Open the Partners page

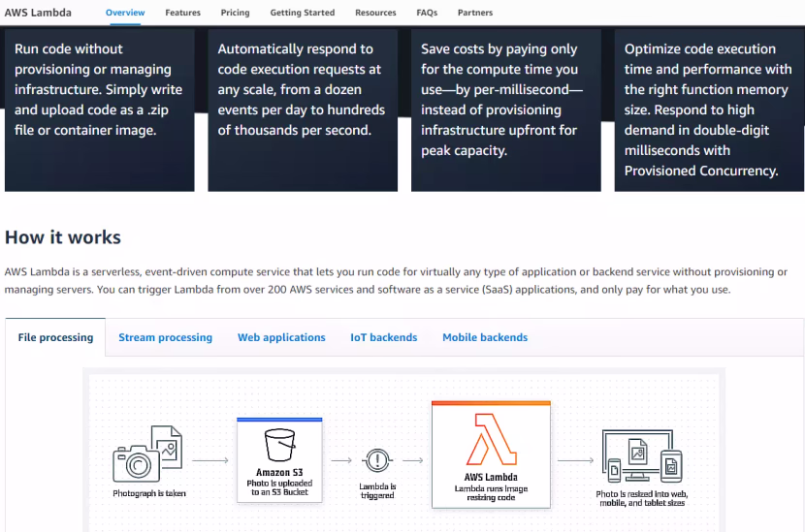click(x=475, y=13)
